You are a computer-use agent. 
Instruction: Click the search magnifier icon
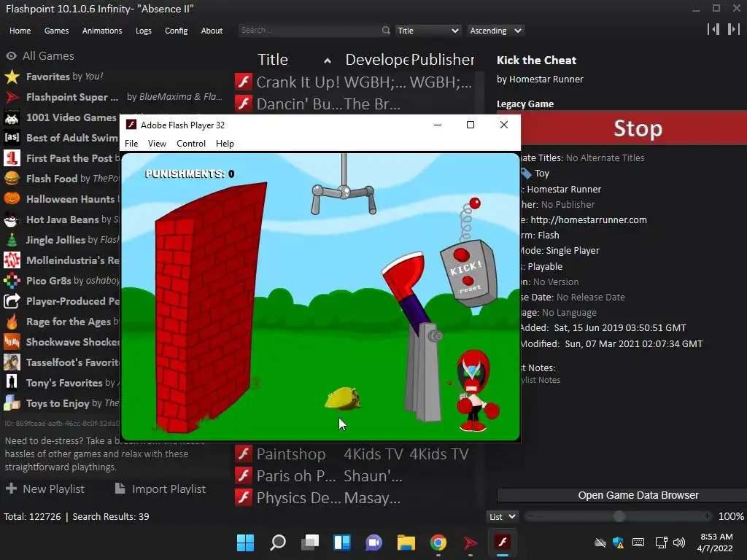[x=386, y=31]
